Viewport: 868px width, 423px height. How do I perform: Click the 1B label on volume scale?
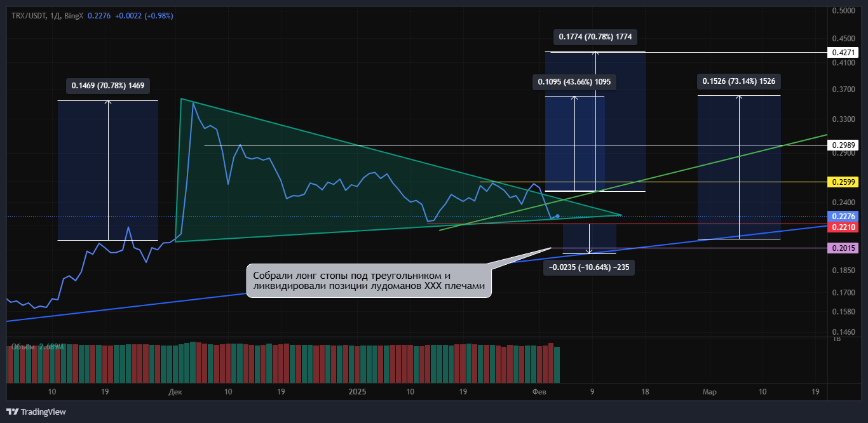pyautogui.click(x=837, y=339)
